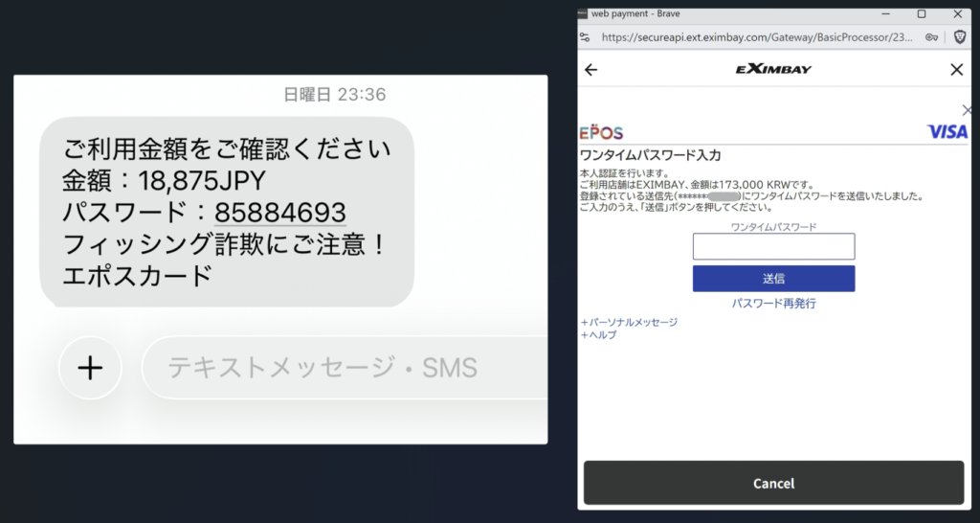Expand +パーソナルメッセージ section

[x=629, y=322]
